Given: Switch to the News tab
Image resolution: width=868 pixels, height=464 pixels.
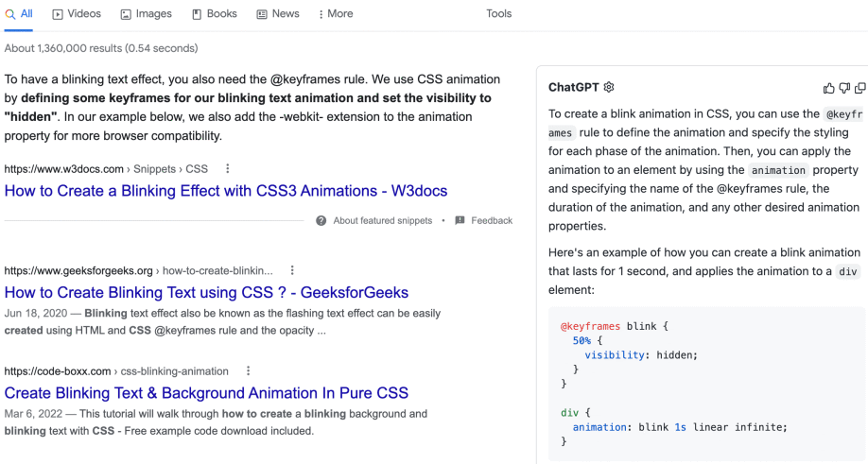Looking at the screenshot, I should pos(278,14).
